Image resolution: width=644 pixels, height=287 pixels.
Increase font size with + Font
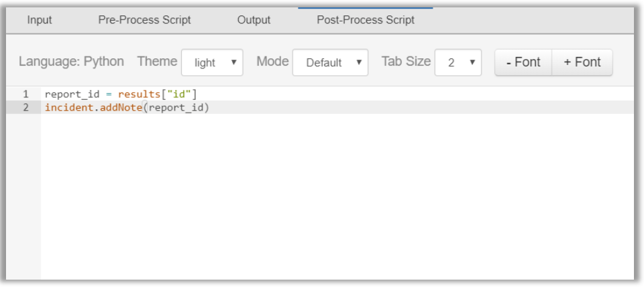(x=582, y=62)
